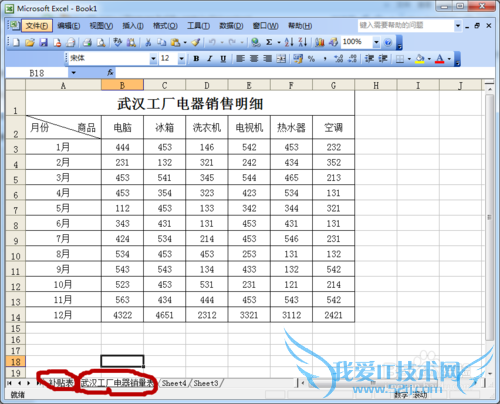
Task: Open Print Preview from the toolbar
Action: point(101,42)
